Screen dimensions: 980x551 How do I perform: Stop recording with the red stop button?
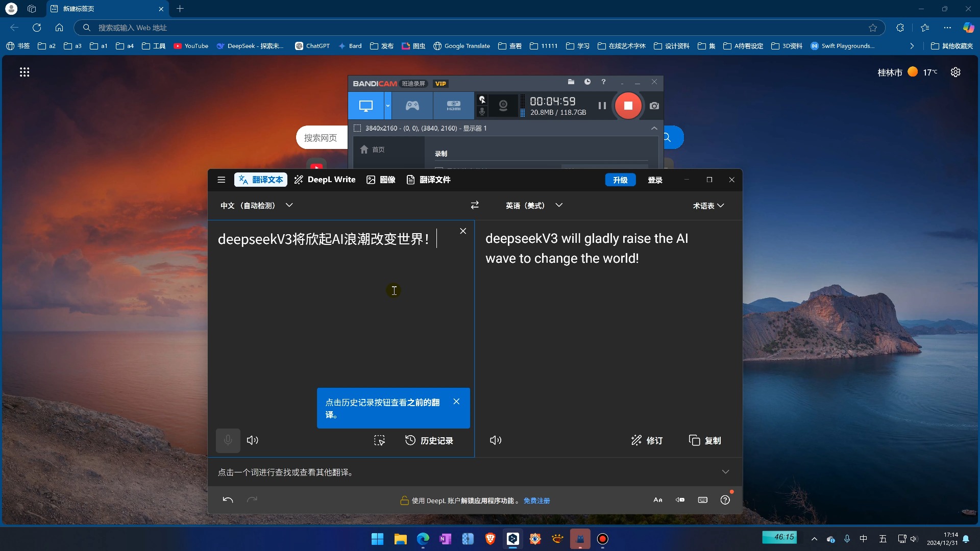click(x=628, y=106)
